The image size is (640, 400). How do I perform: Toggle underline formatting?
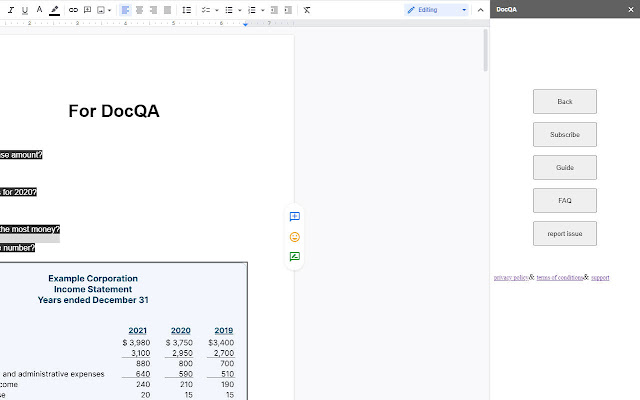[25, 10]
